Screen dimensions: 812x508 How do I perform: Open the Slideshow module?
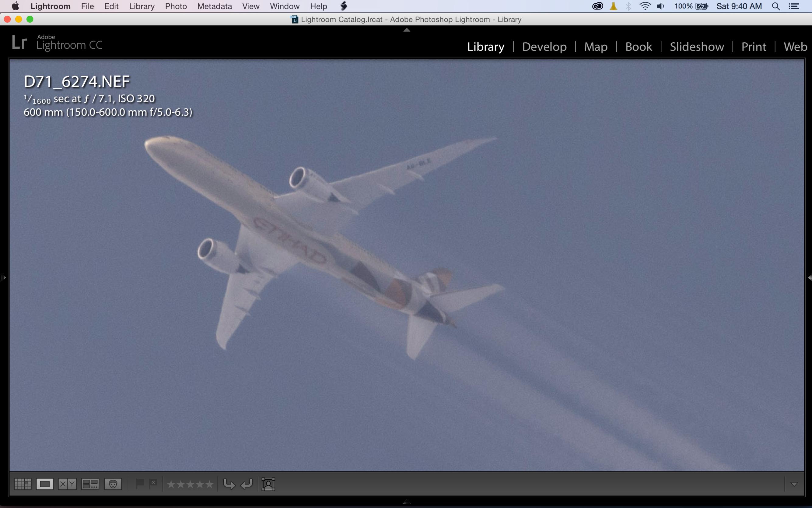697,46
